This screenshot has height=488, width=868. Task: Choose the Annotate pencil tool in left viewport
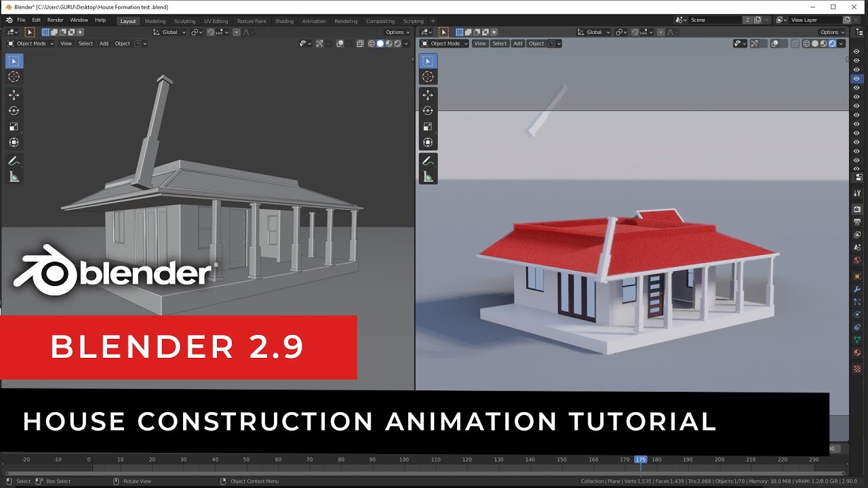pos(14,161)
